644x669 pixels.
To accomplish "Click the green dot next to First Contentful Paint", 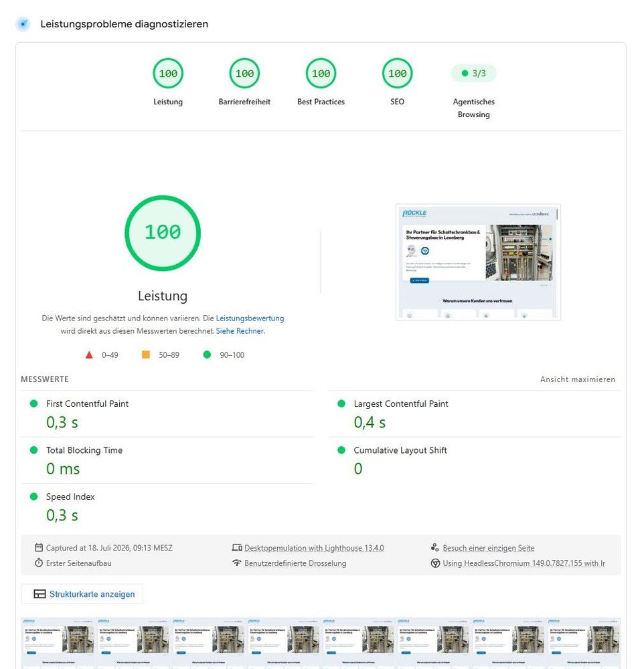I will (x=33, y=403).
